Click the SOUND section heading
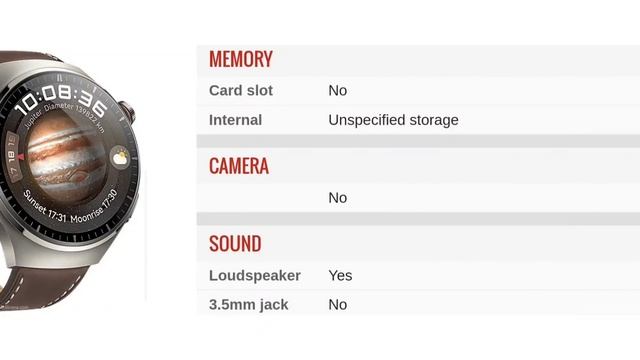The image size is (640, 360). (x=235, y=244)
